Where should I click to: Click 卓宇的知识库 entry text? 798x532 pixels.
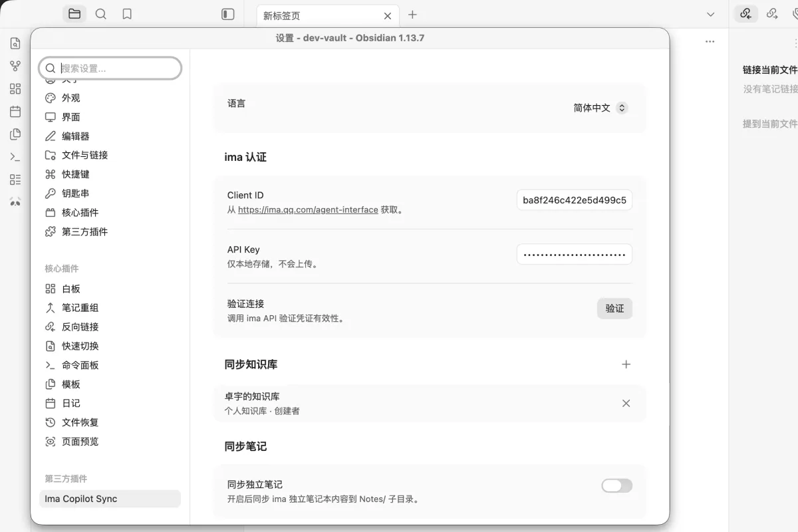(252, 396)
